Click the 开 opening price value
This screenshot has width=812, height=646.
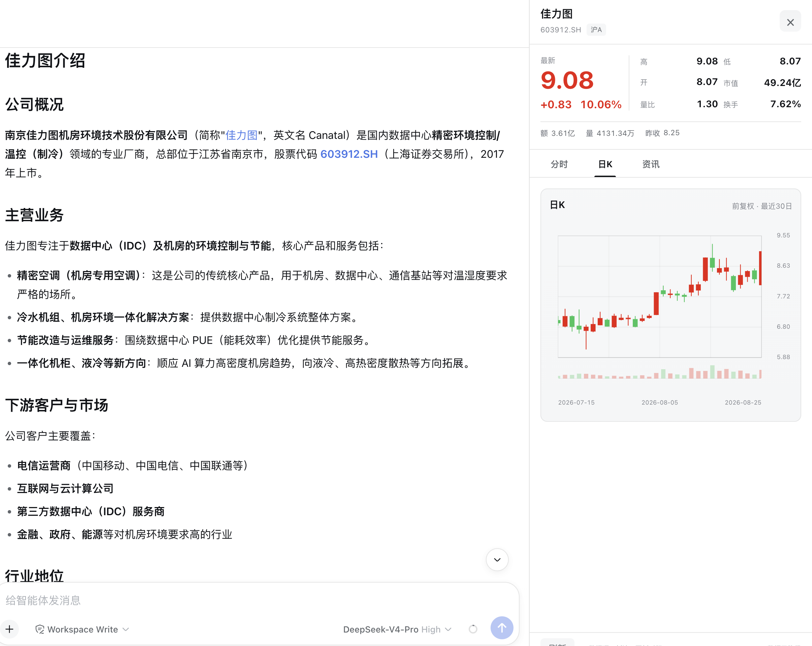(x=707, y=82)
